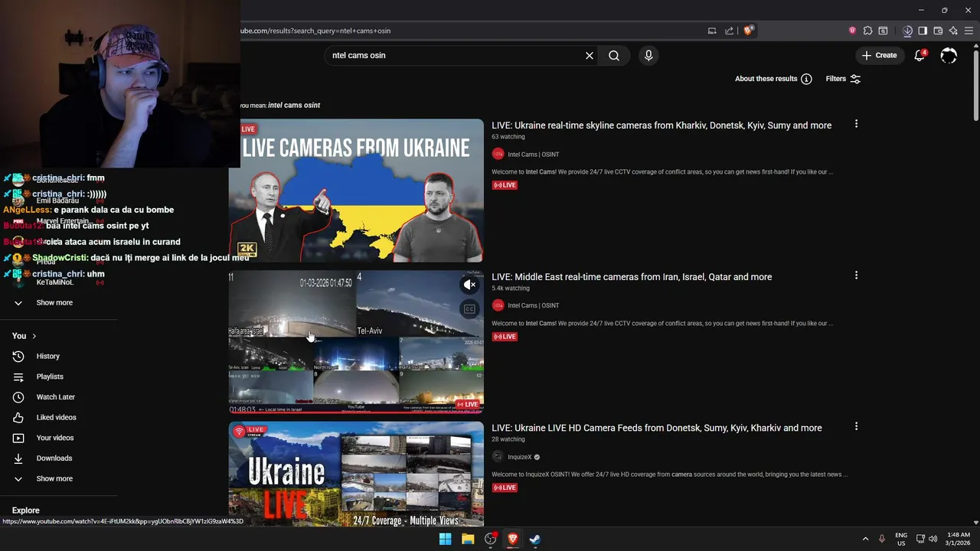The width and height of the screenshot is (980, 551).
Task: Open title Ukraine real-time skyline cameras
Action: point(661,126)
